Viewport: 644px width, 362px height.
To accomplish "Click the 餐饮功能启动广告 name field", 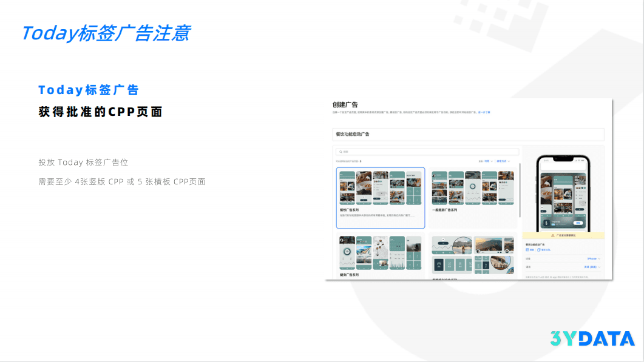I will [x=468, y=134].
